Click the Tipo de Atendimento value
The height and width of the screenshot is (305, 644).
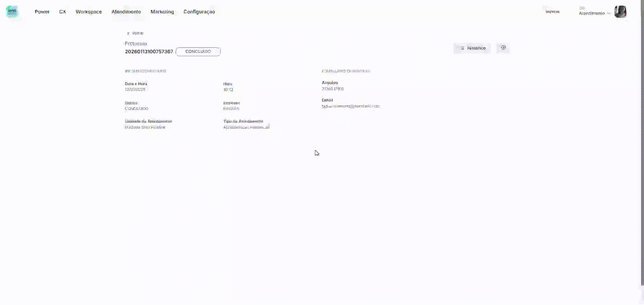click(246, 127)
